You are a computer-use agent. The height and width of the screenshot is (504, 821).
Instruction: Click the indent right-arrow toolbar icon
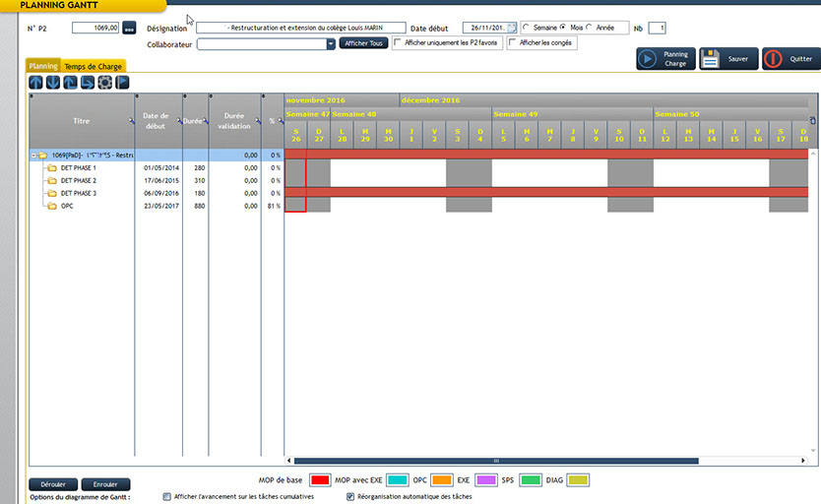point(88,82)
